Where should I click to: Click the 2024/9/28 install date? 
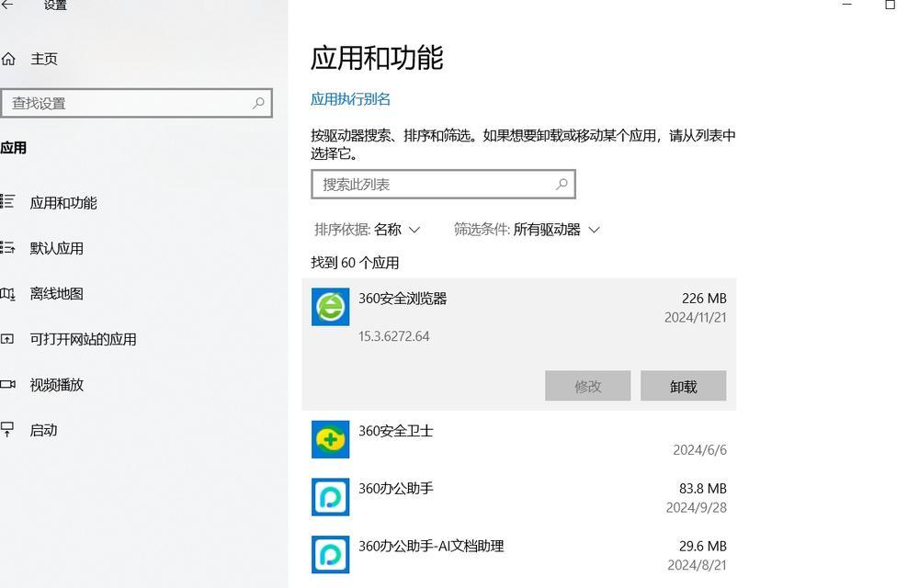[x=697, y=507]
